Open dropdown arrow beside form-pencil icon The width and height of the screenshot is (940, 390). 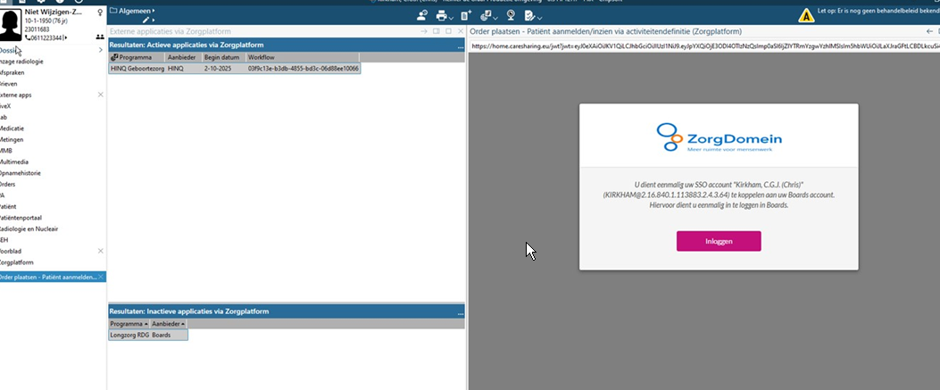(540, 18)
